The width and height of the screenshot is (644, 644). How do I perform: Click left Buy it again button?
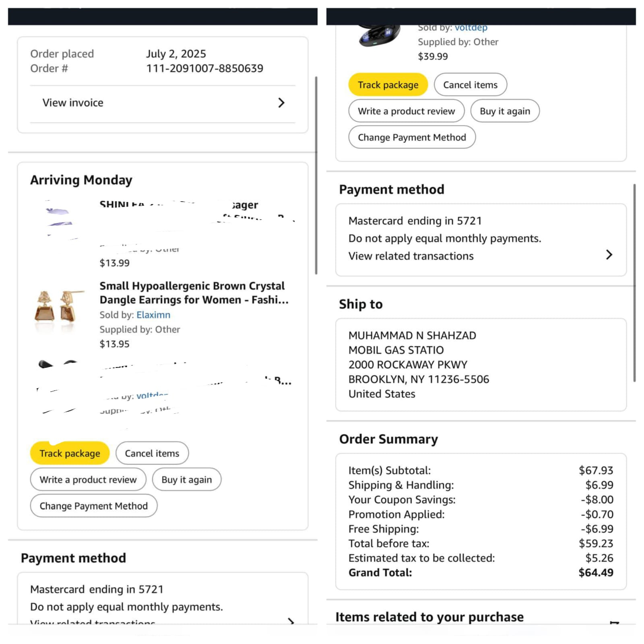187,479
